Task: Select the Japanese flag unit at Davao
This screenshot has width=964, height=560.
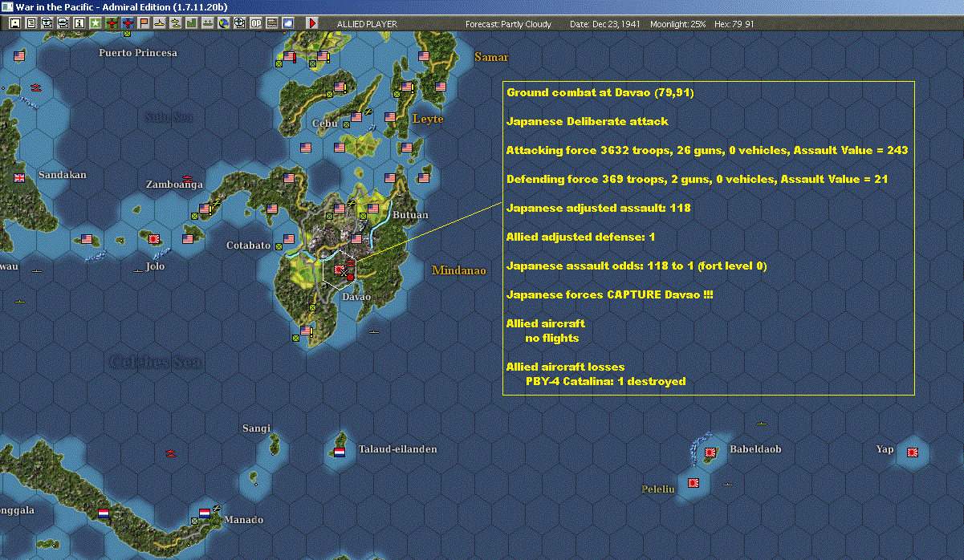Action: 341,270
